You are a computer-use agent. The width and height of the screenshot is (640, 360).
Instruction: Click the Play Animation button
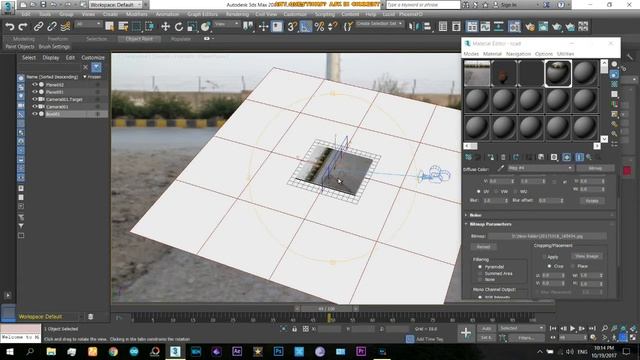(572, 328)
